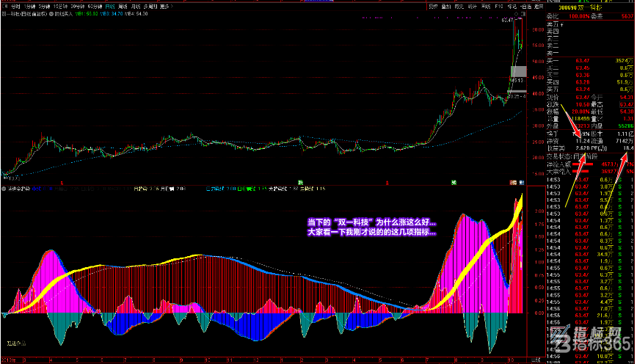This screenshot has width=637, height=364.
Task: Click the 内盘 55286 value
Action: (x=625, y=126)
